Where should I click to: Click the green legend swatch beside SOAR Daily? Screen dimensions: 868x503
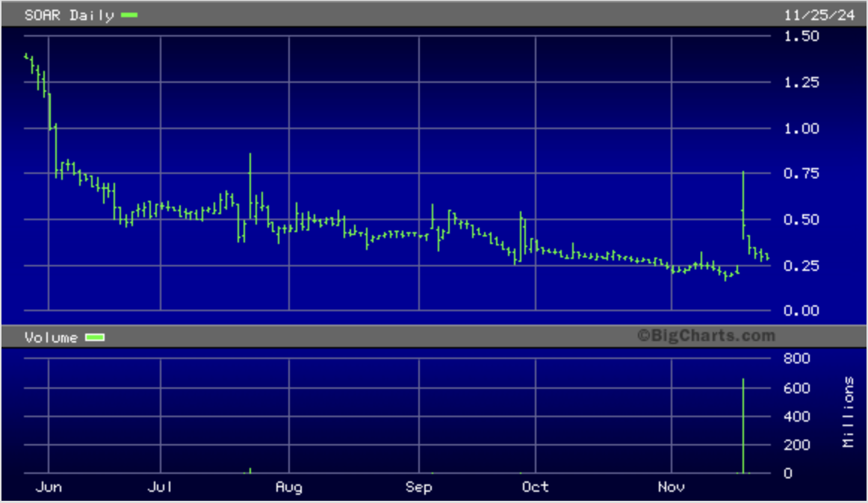(129, 15)
